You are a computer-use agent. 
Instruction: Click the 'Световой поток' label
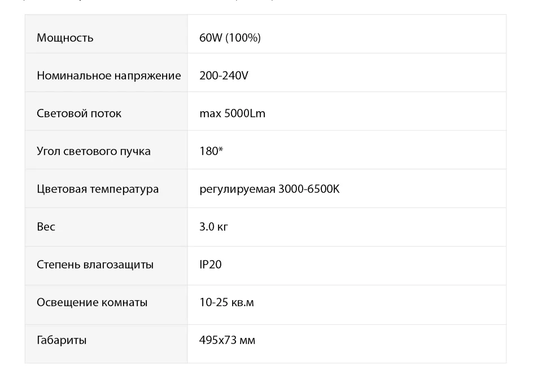click(79, 113)
